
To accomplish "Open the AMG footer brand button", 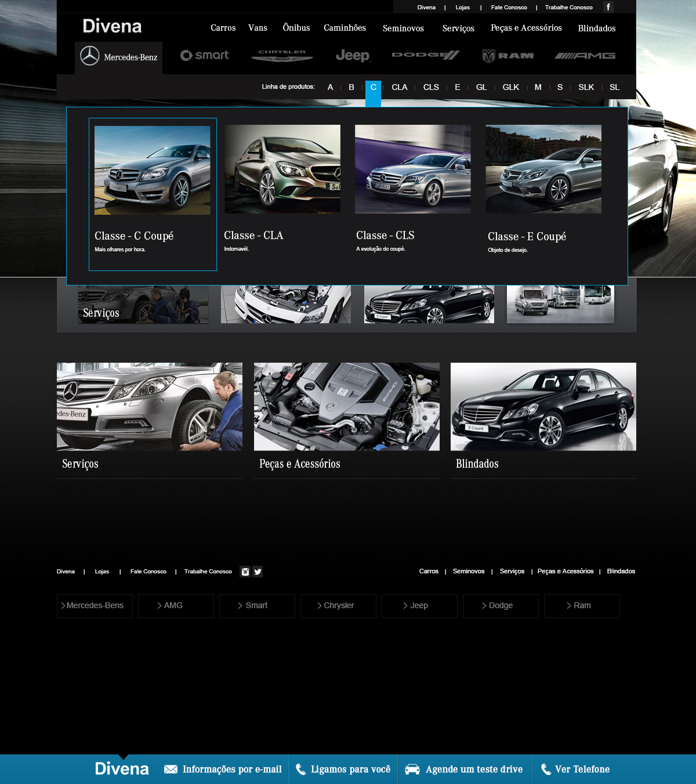I will (176, 606).
